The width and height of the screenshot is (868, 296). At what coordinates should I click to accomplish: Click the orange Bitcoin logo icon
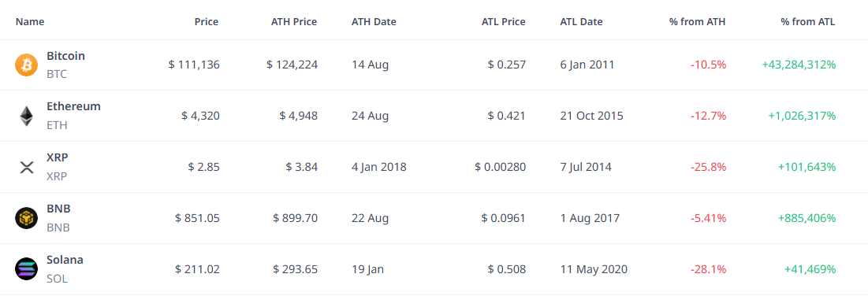(26, 65)
